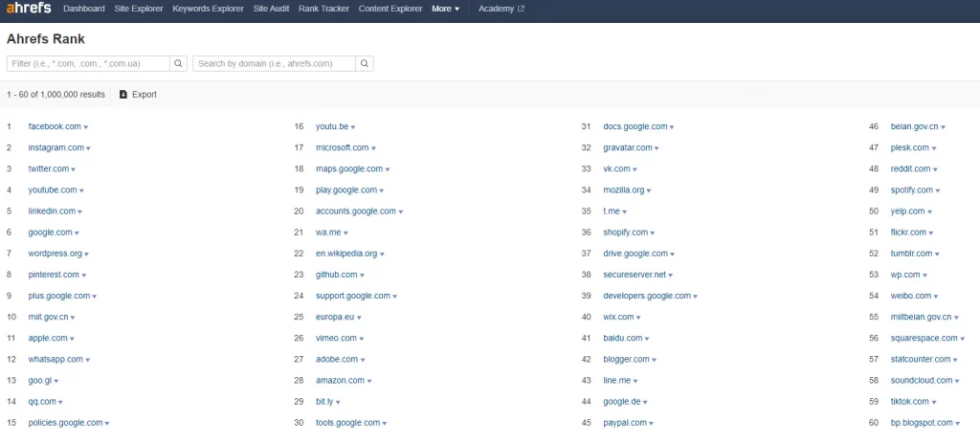Click the Ahrefs Rank heading
Screen dimensions: 980x443
46,38
